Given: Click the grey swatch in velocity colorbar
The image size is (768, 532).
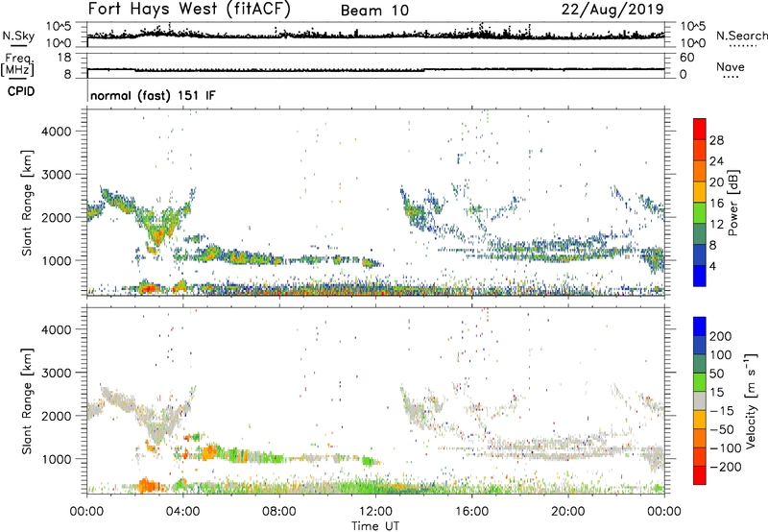Looking at the screenshot, I should (700, 400).
